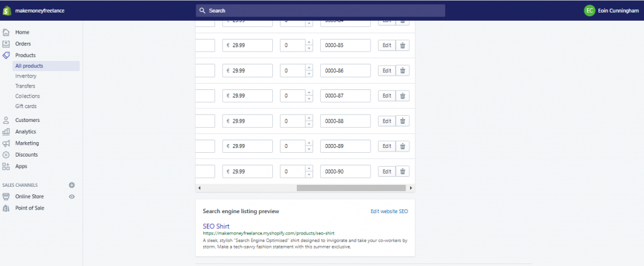This screenshot has width=644, height=266.
Task: View the Online Store via eye icon
Action: tap(72, 197)
